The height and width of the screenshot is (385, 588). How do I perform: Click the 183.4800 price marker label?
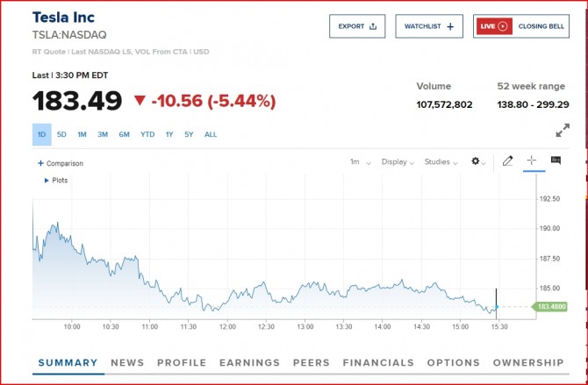pyautogui.click(x=549, y=307)
